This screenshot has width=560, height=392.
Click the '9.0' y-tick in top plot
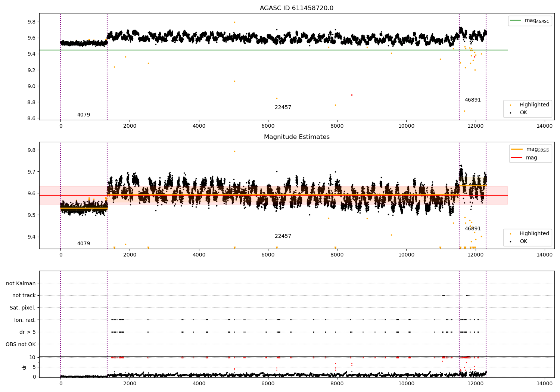tap(31, 86)
